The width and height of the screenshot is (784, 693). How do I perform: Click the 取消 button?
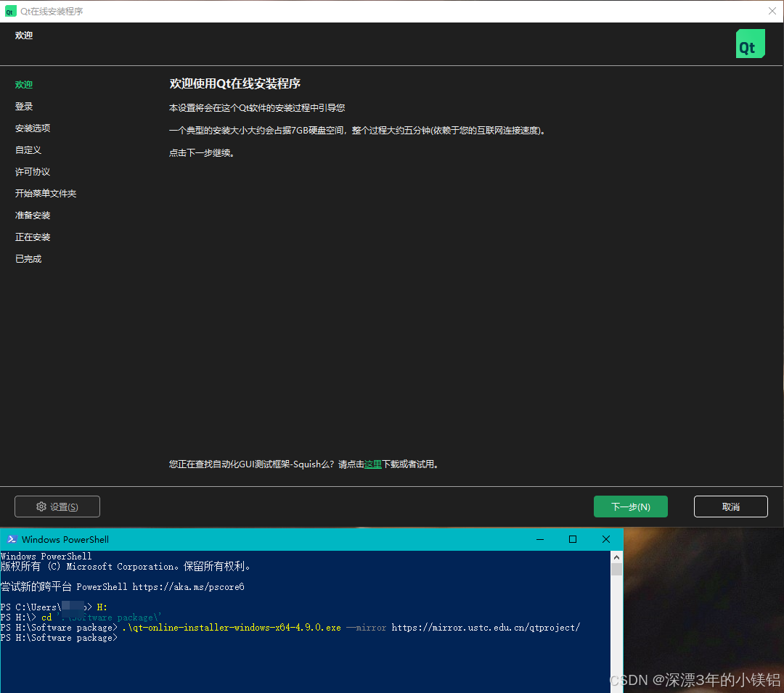(x=730, y=507)
